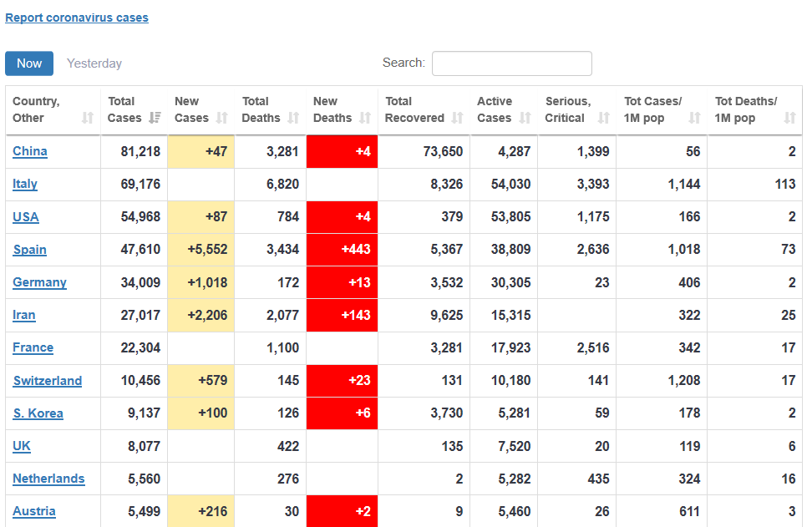This screenshot has height=527, width=812.
Task: Open the Netherlands country link
Action: (48, 479)
